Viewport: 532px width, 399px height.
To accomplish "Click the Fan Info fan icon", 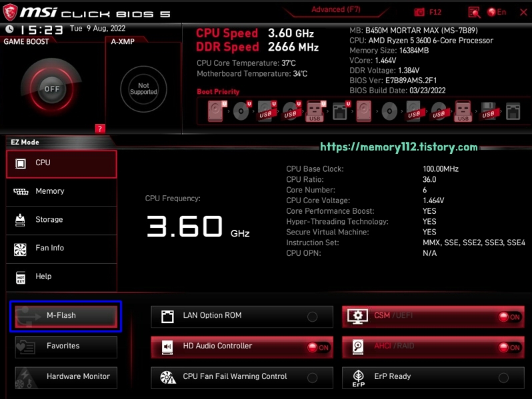I will pyautogui.click(x=20, y=250).
